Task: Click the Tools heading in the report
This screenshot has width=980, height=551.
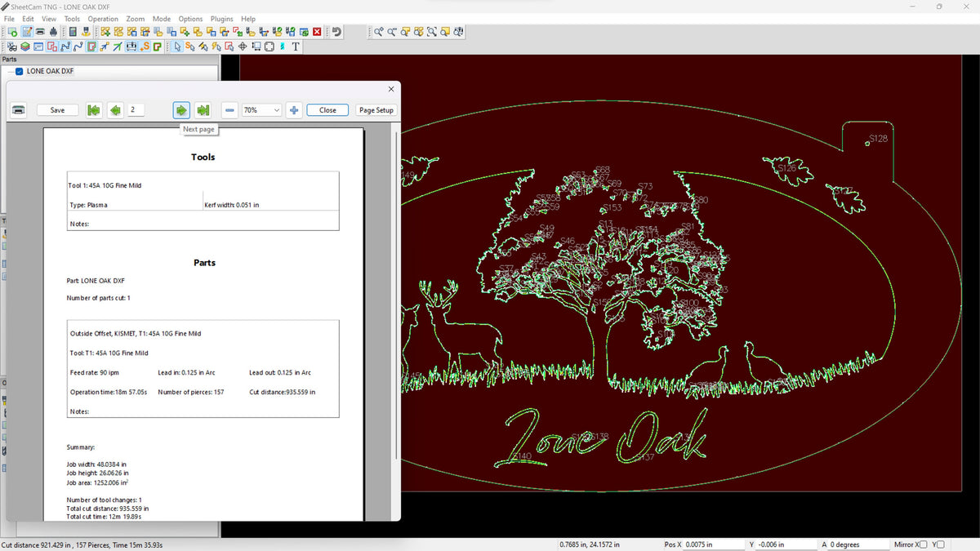Action: pos(203,157)
